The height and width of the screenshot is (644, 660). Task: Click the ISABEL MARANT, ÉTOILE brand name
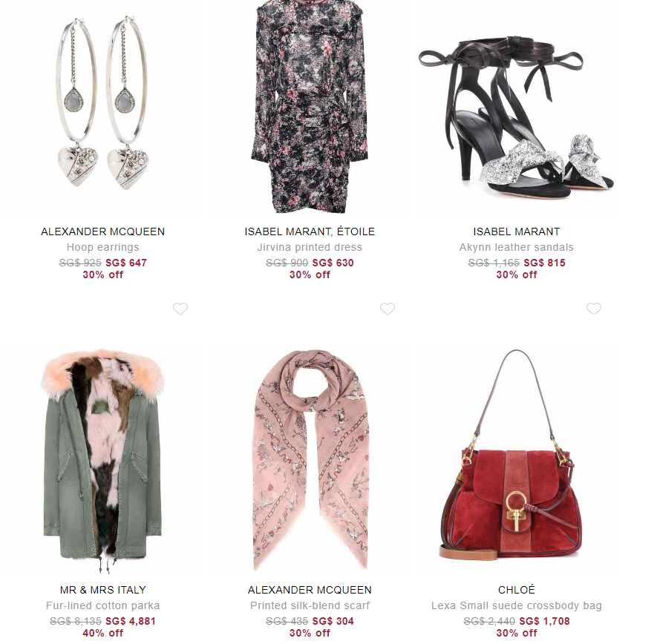tap(310, 231)
